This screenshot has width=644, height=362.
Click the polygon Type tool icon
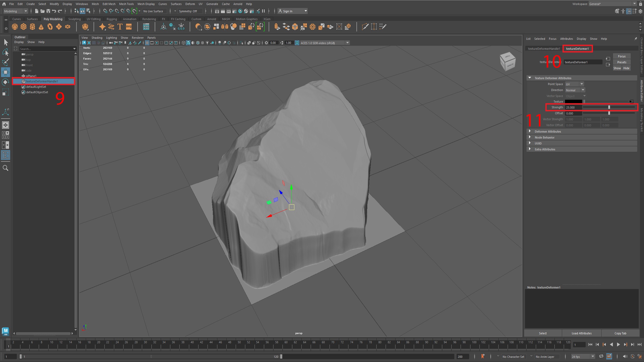click(120, 27)
